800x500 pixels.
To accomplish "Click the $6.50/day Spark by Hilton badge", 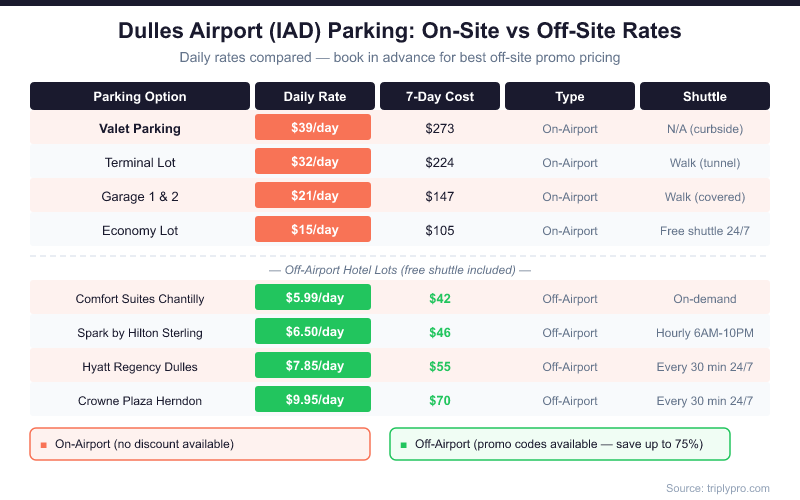I will (313, 332).
